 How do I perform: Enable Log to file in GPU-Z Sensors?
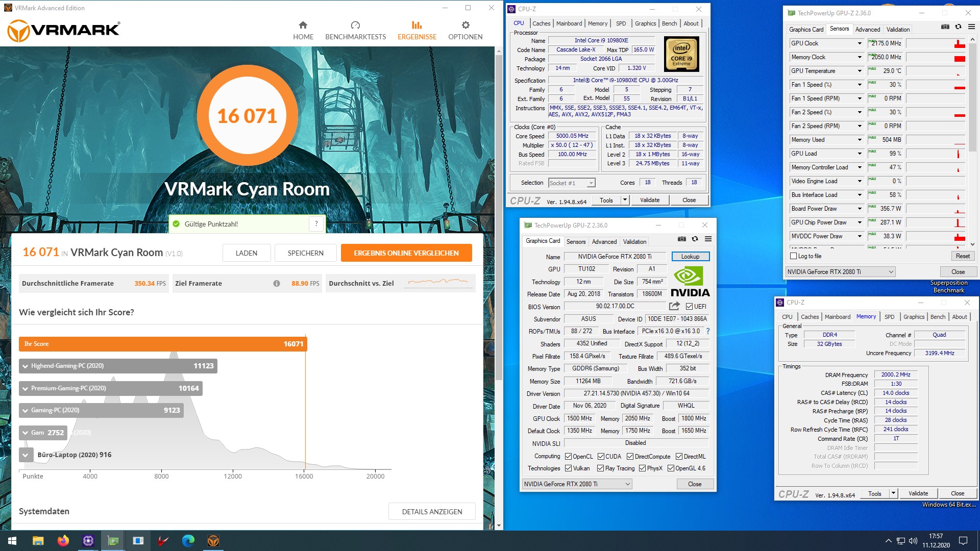click(x=793, y=256)
